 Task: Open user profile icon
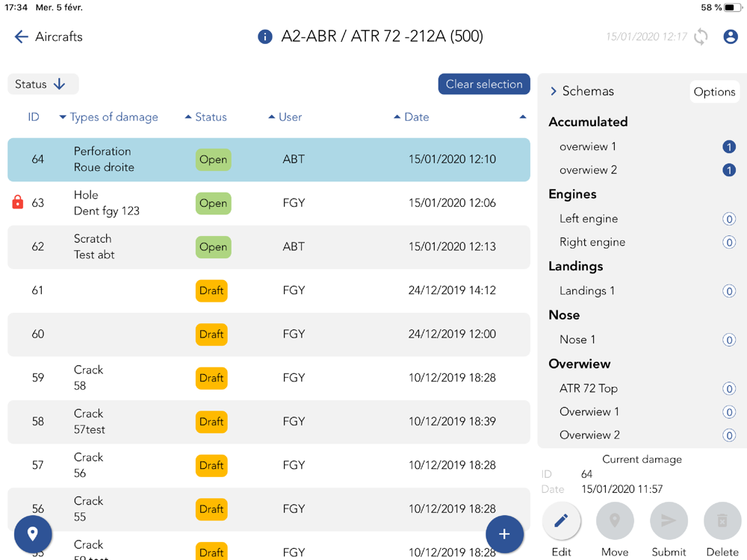[x=731, y=37]
